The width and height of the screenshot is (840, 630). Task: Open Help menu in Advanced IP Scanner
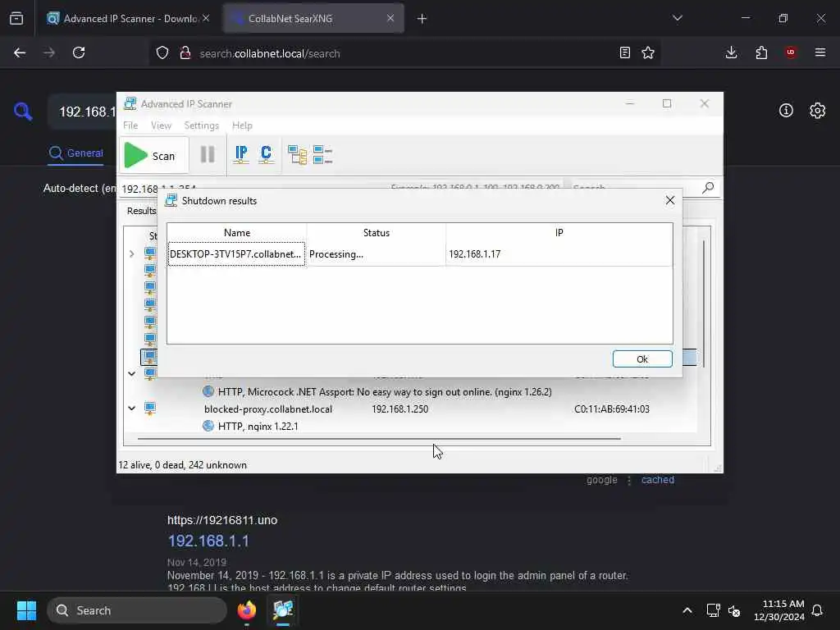[242, 126]
